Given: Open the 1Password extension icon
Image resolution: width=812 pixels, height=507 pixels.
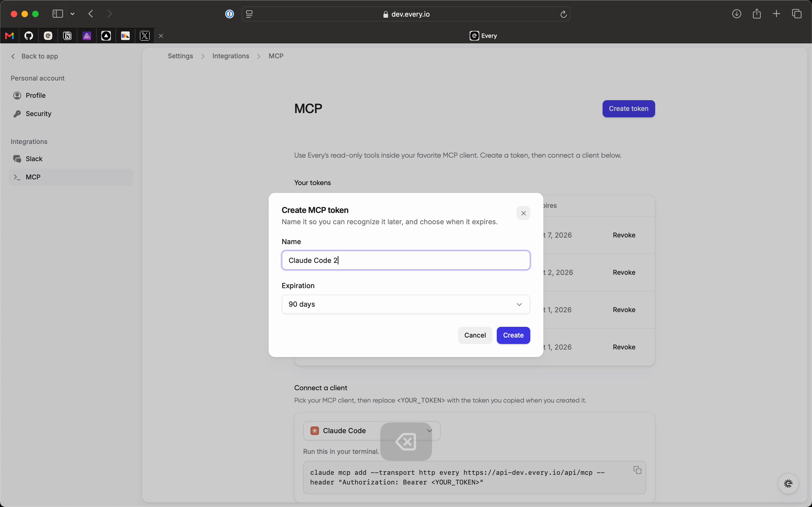Looking at the screenshot, I should coord(230,14).
